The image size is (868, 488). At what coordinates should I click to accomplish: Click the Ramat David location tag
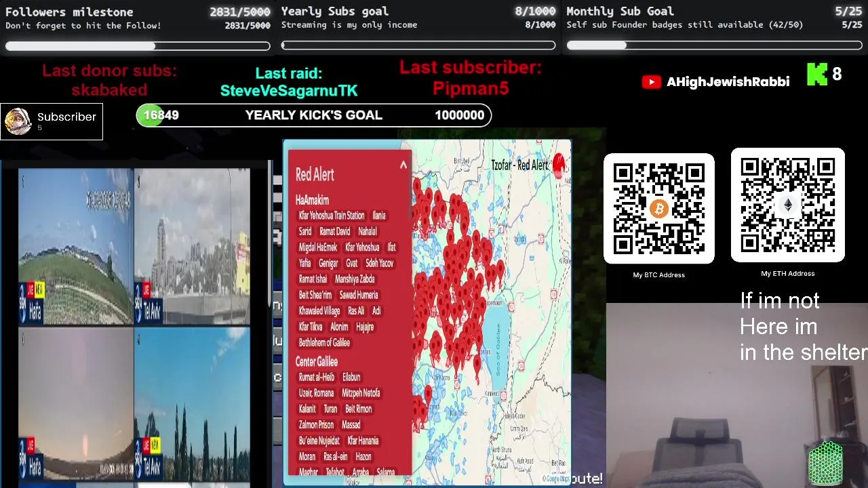point(334,231)
